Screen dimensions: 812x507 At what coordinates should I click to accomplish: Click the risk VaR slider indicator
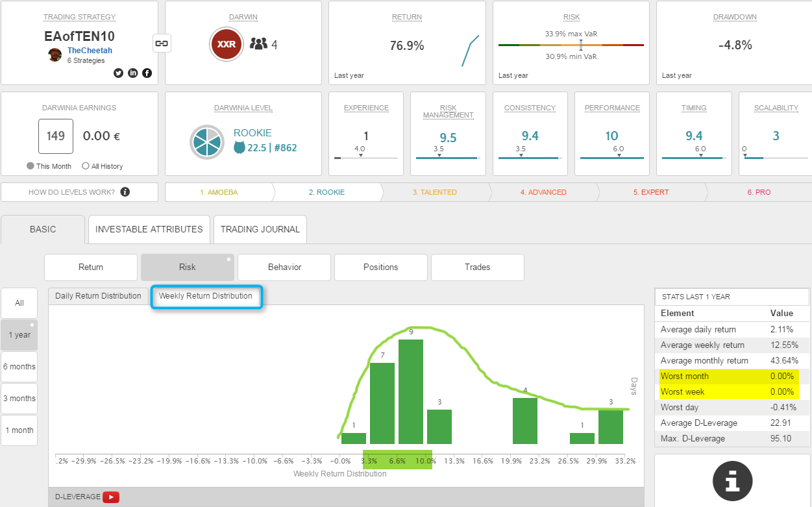(x=580, y=45)
